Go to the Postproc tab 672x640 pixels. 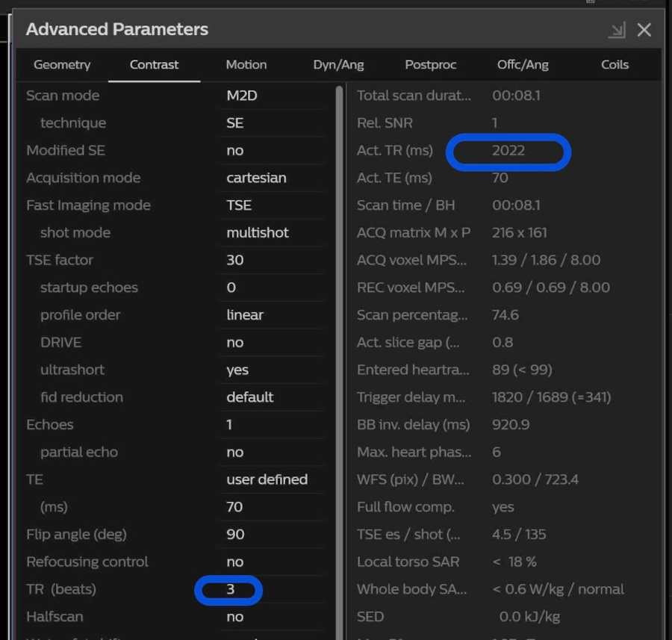tap(430, 65)
